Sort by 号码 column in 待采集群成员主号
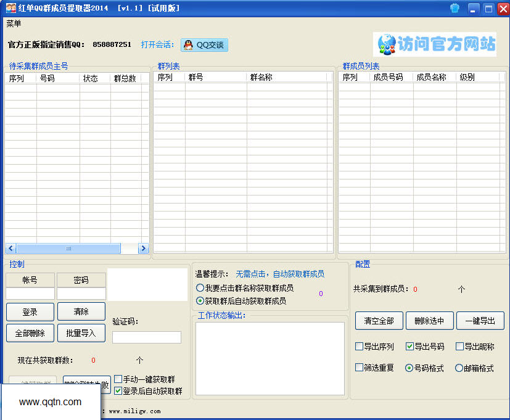510x420 pixels. [58, 78]
